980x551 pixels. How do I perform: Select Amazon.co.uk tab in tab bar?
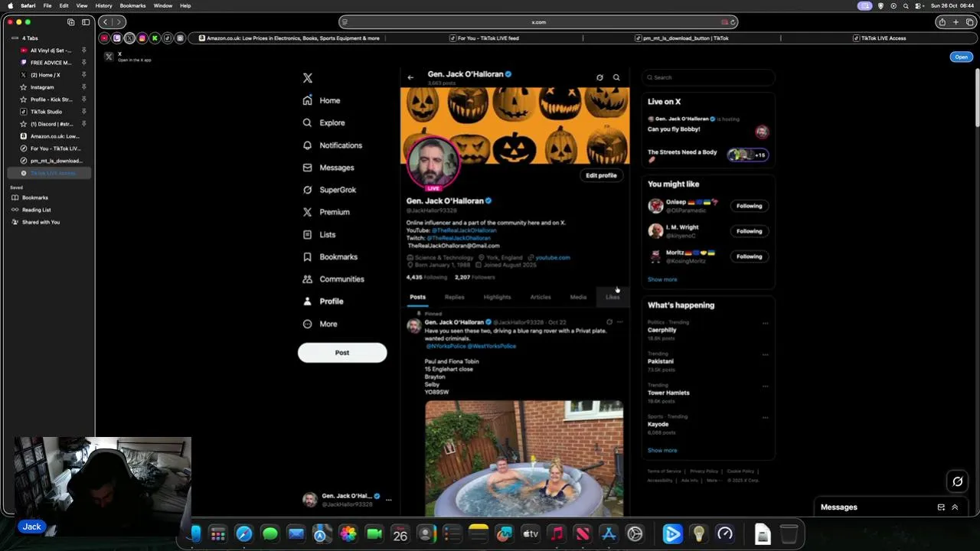[x=289, y=38]
